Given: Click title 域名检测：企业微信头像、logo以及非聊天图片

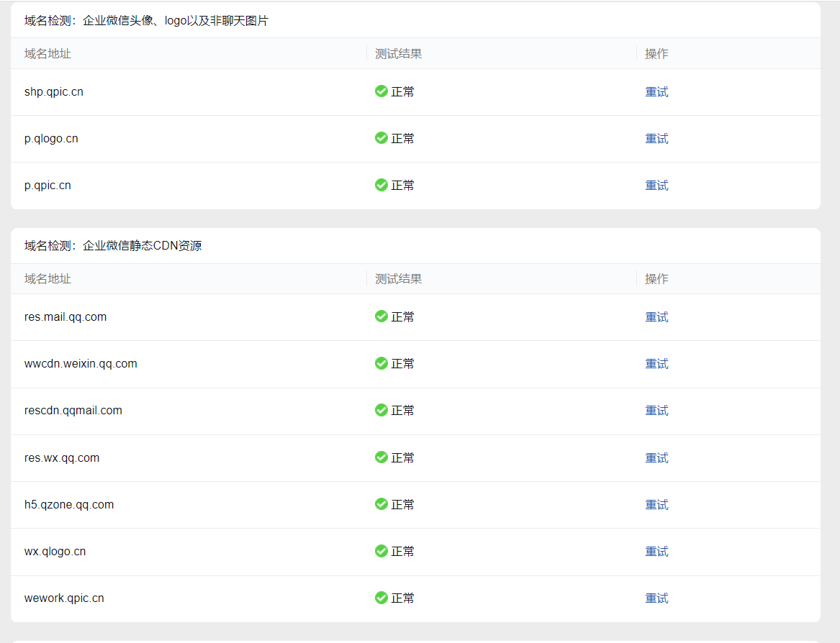Looking at the screenshot, I should point(146,21).
